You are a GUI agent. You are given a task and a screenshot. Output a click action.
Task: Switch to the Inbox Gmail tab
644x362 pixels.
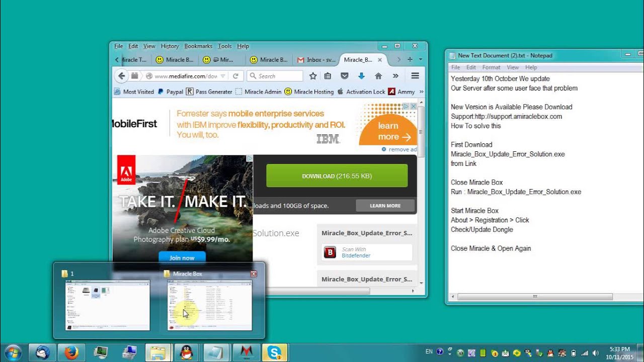coord(316,60)
